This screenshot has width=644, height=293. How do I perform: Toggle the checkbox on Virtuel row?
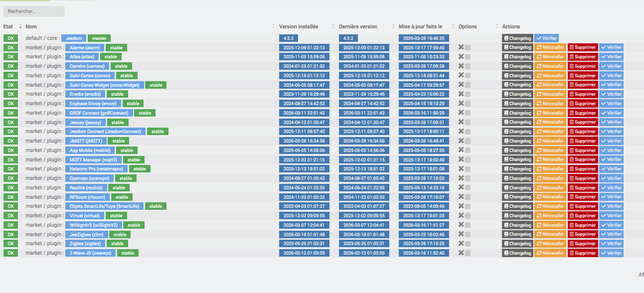(468, 216)
